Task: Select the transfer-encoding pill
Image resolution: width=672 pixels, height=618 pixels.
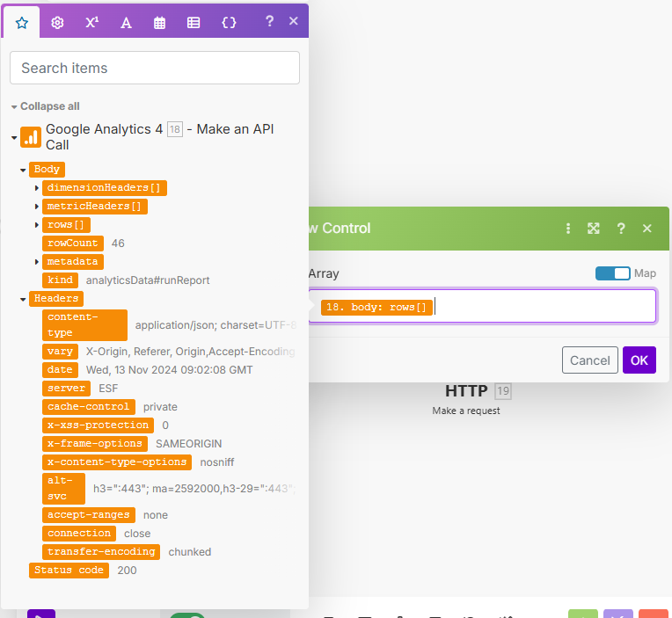Action: 101,551
